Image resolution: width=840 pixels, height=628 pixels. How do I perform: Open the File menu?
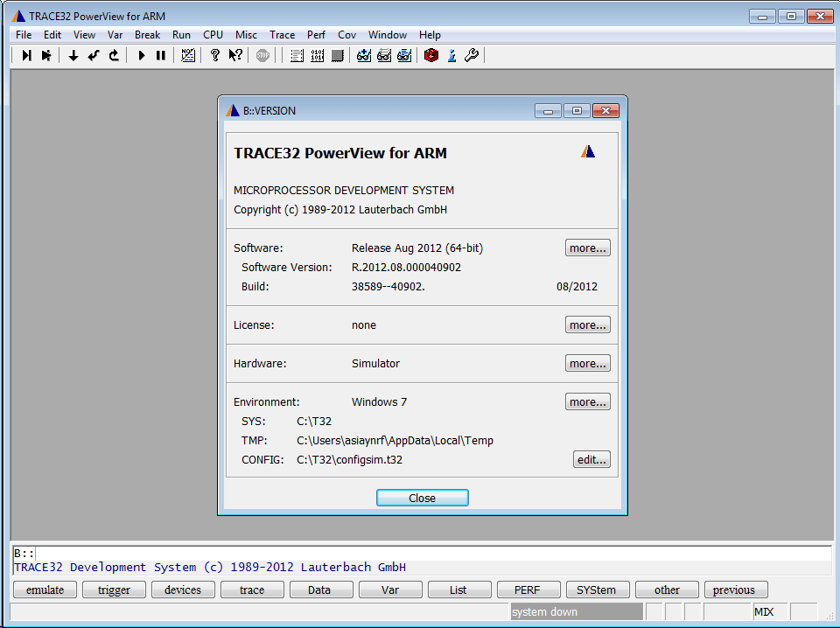click(24, 35)
